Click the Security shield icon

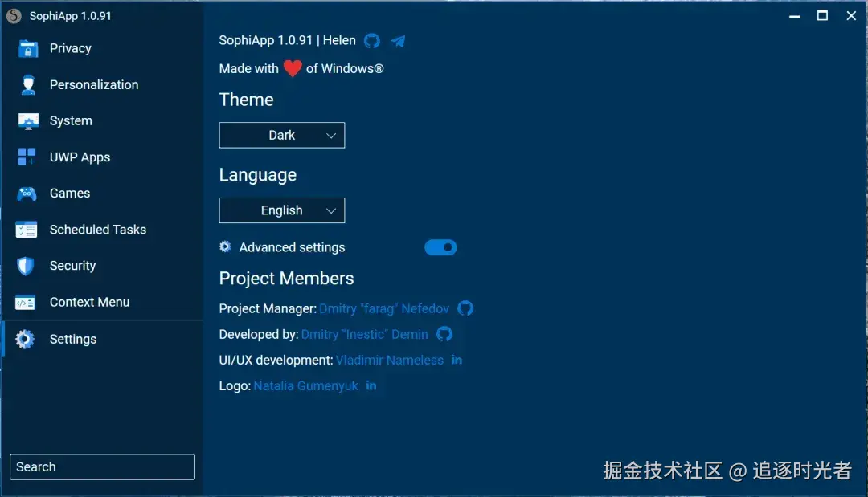(x=26, y=266)
